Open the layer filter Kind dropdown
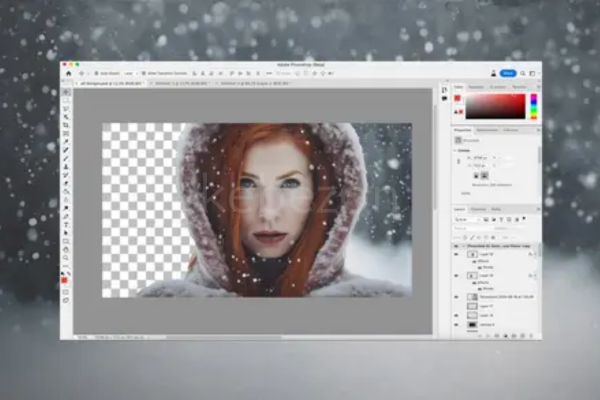 pyautogui.click(x=467, y=220)
